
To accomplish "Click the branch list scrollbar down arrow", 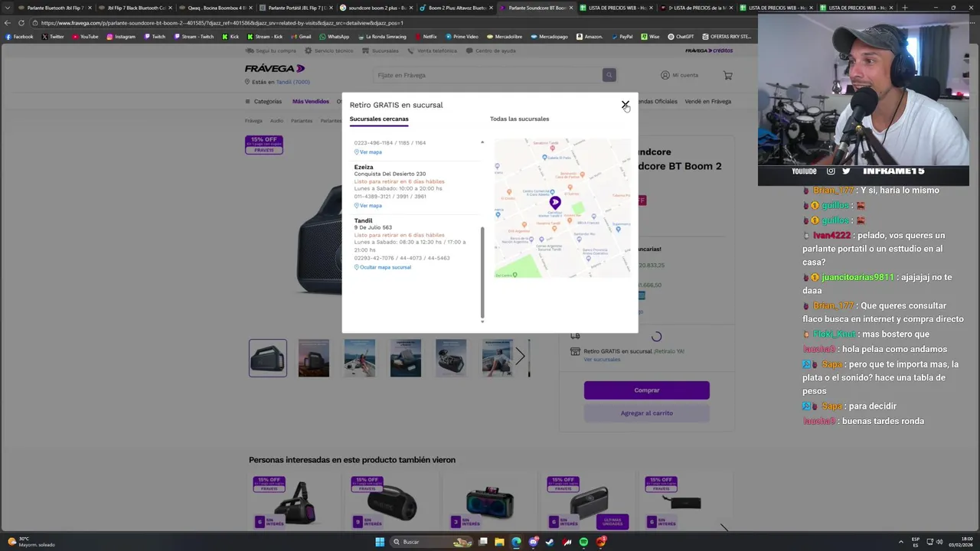I will [482, 321].
